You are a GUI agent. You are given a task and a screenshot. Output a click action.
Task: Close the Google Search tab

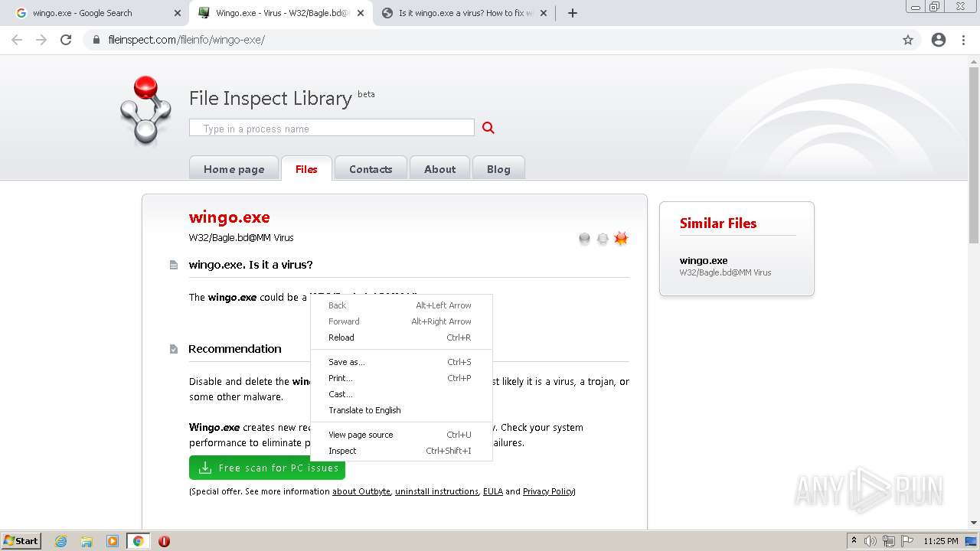tap(178, 13)
